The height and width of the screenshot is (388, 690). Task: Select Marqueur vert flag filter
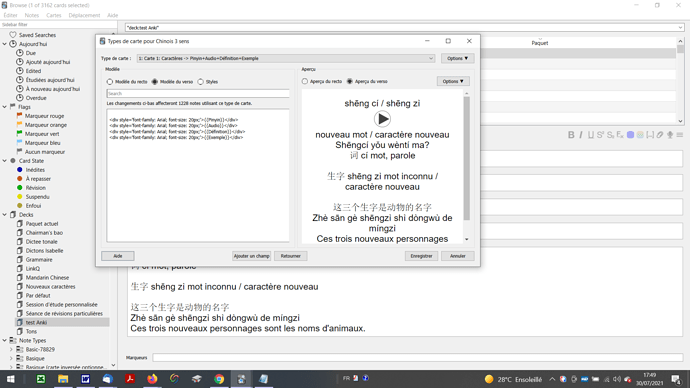tap(42, 134)
